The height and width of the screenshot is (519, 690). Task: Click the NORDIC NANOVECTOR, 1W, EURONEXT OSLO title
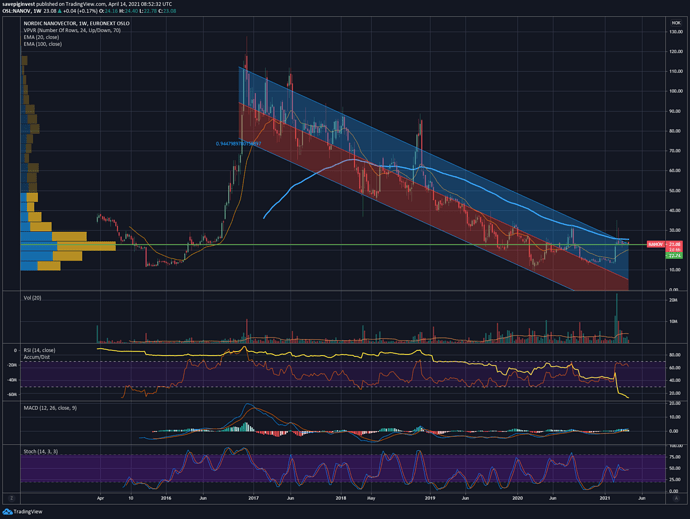77,23
